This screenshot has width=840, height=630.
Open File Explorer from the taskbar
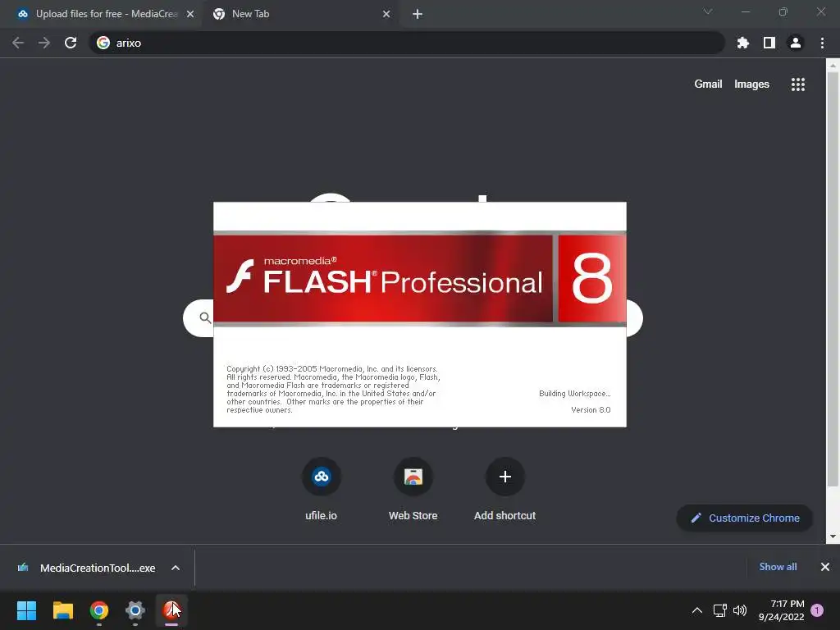click(x=62, y=610)
